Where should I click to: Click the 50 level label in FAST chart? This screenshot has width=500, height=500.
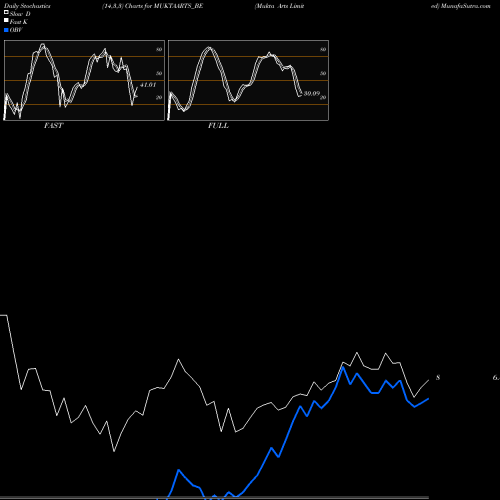pos(159,73)
